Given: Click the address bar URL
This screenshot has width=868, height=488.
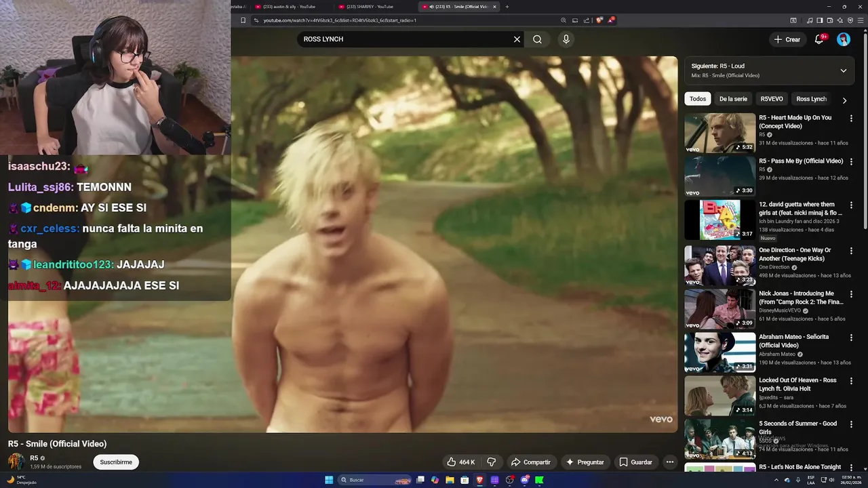Looking at the screenshot, I should (x=340, y=20).
